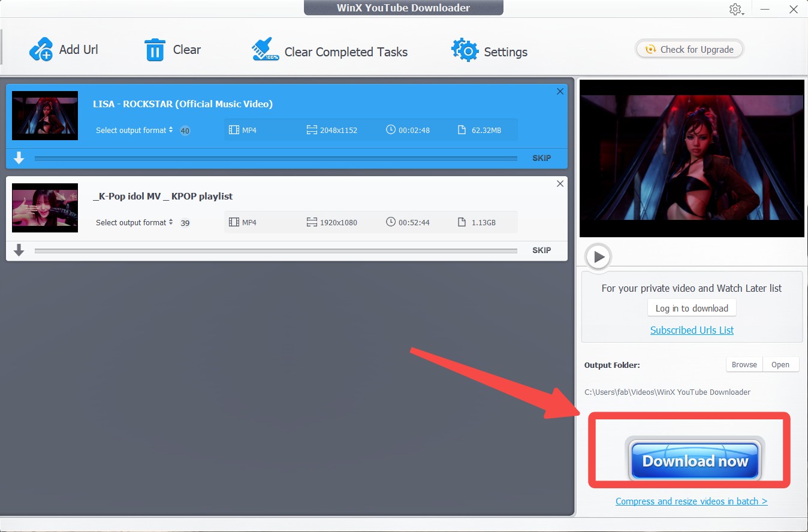Viewport: 808px width, 532px height.
Task: Open the Subscribed Urls List link
Action: coord(692,330)
